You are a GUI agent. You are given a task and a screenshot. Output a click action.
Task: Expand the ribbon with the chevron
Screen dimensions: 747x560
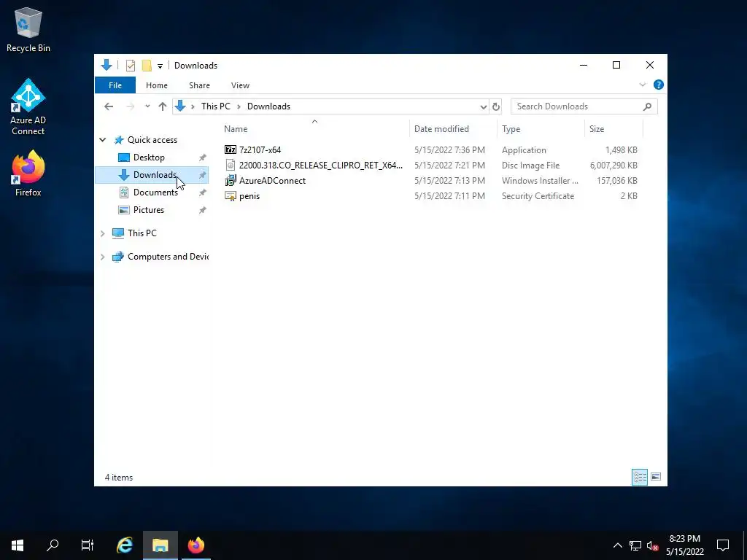coord(642,85)
